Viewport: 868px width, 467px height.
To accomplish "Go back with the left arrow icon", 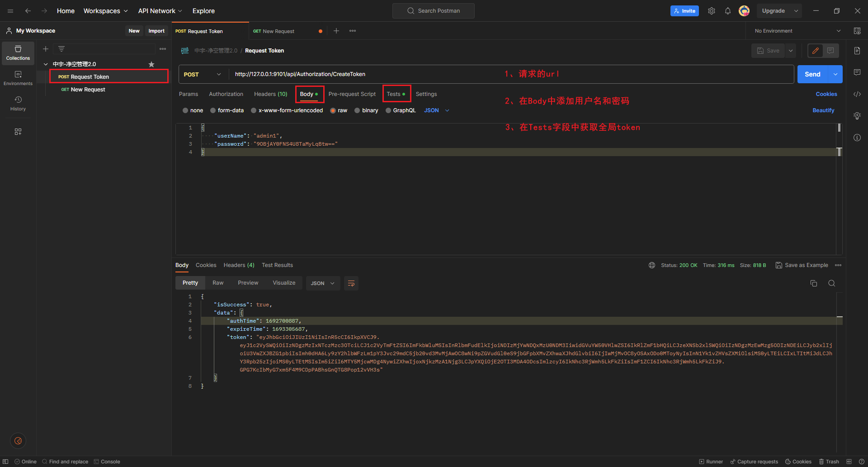I will point(28,11).
